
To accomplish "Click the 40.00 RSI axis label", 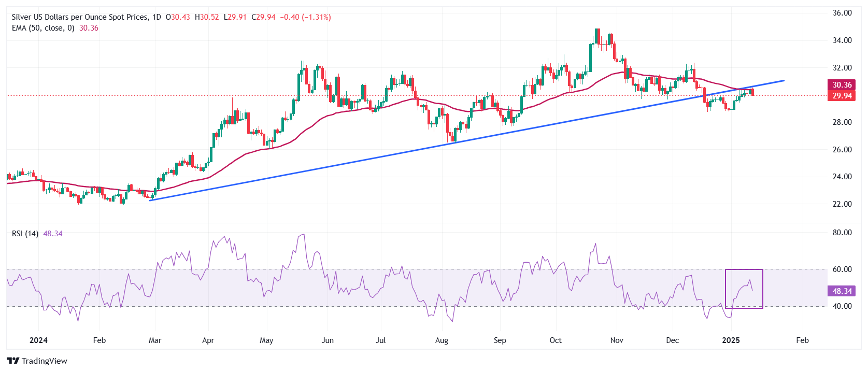I will [x=842, y=306].
